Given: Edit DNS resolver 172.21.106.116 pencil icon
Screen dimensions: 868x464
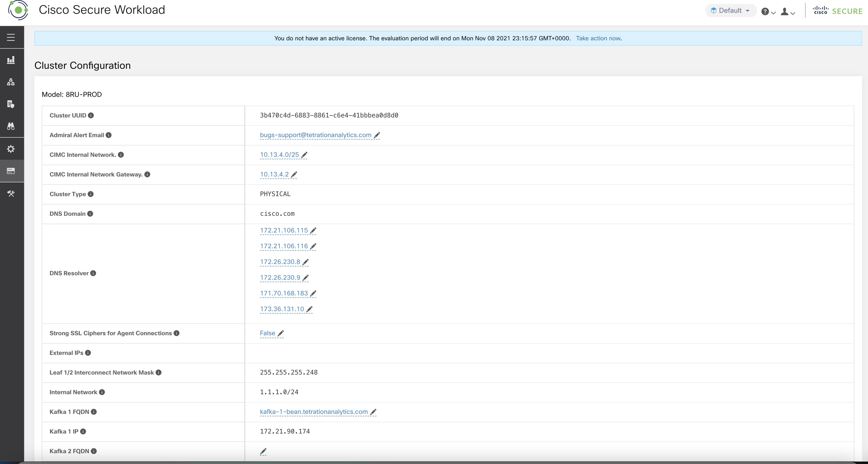Looking at the screenshot, I should (x=313, y=246).
